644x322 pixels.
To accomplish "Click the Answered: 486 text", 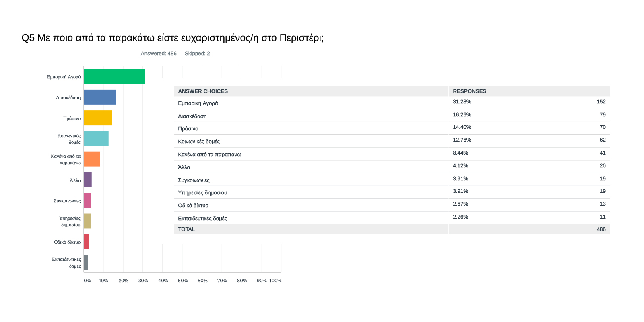I will coord(159,54).
